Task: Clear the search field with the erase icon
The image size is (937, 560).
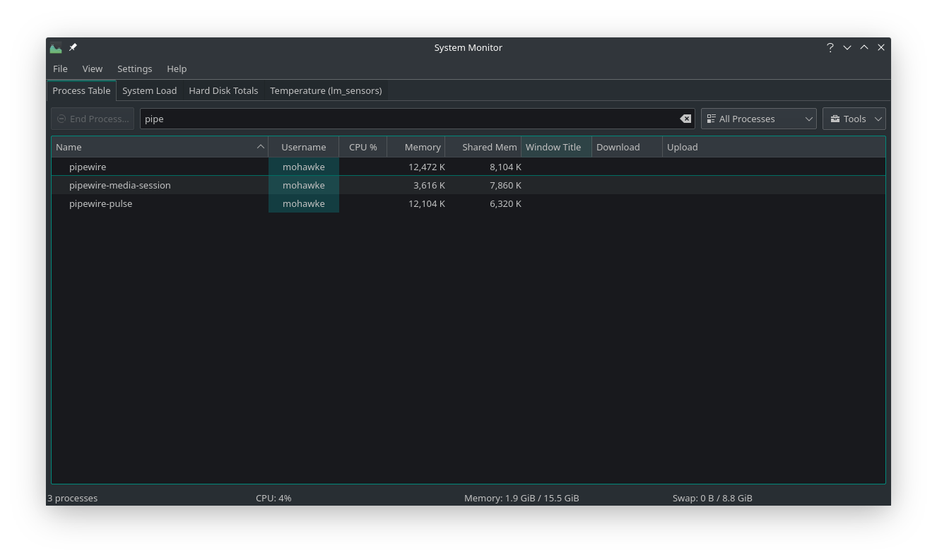Action: [685, 119]
